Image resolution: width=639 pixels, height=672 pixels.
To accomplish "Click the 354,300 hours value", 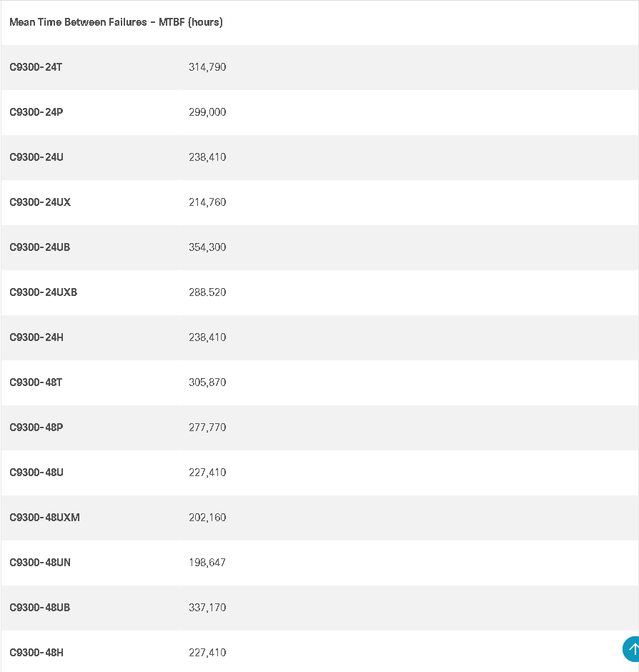I will pos(207,247).
